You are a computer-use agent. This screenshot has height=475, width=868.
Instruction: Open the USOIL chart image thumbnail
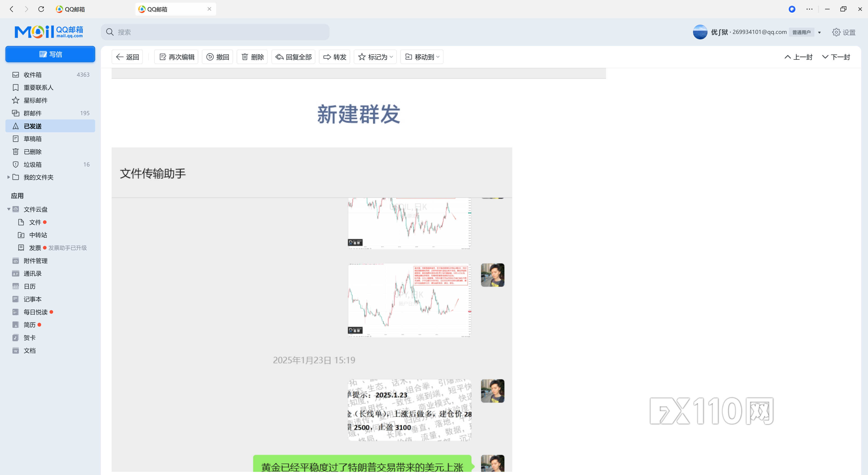(x=409, y=223)
